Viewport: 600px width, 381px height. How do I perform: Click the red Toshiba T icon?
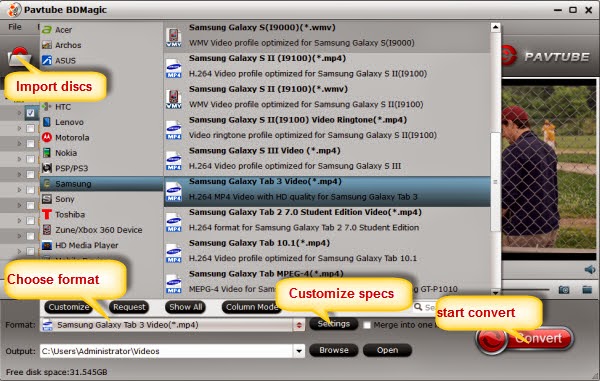pyautogui.click(x=47, y=214)
